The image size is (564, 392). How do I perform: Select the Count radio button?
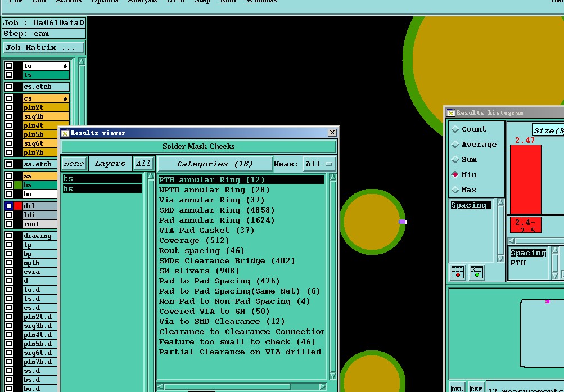point(455,129)
